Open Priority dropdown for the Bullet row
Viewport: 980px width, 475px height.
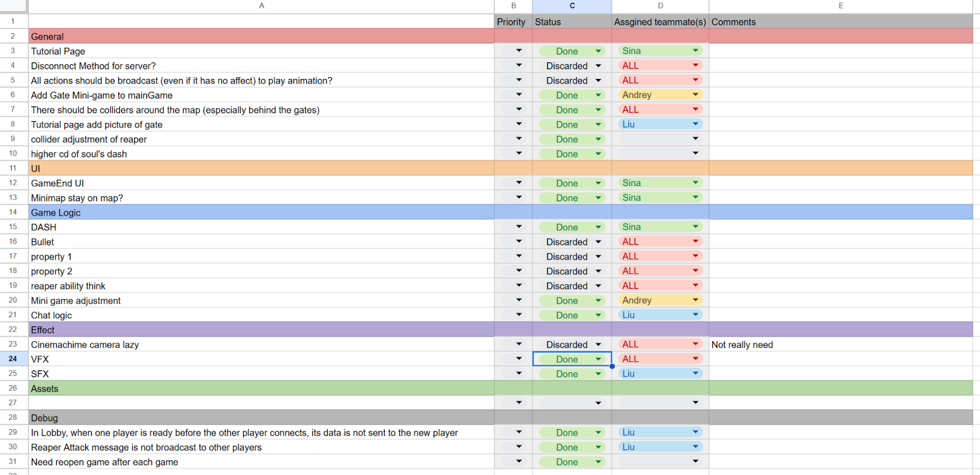(x=519, y=242)
